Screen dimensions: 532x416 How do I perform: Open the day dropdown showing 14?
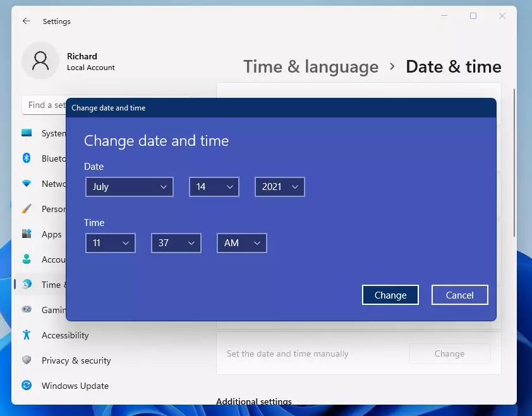point(214,187)
